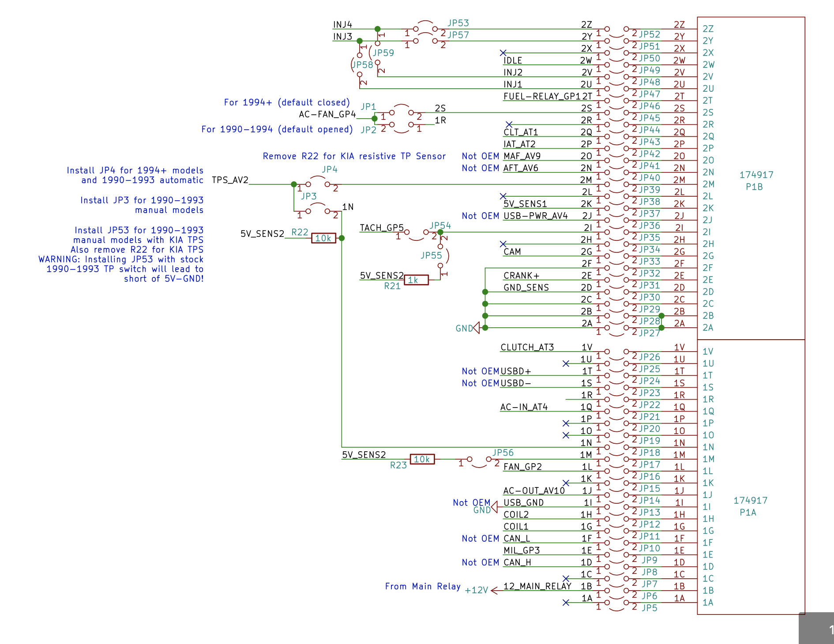Click 'For 1994+ (default closed)' note
Viewport: 834px width, 644px height.
pos(287,102)
